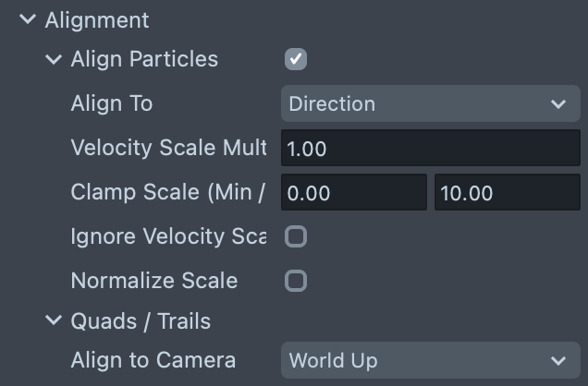Collapse the Alignment section chevron
588x386 pixels.
coord(28,19)
